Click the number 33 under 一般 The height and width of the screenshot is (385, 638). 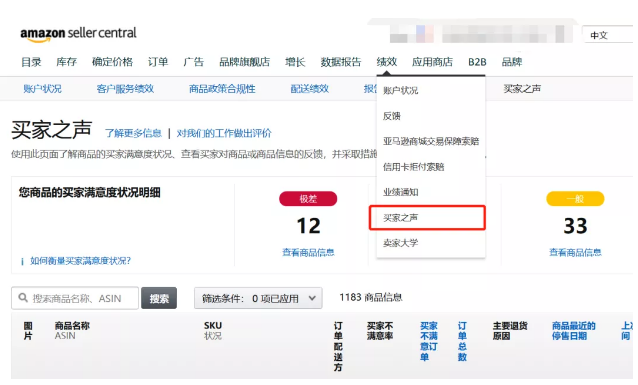[x=575, y=226]
